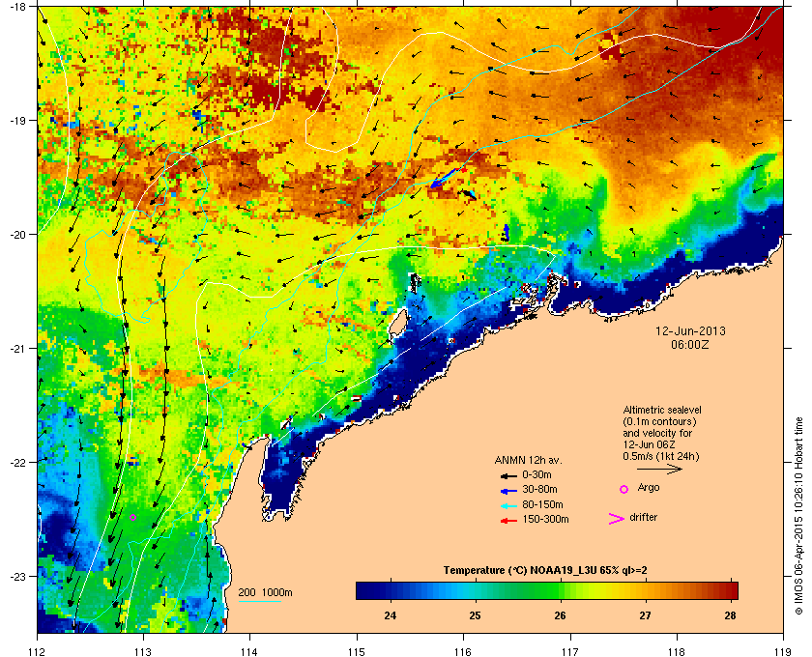Image resolution: width=812 pixels, height=657 pixels.
Task: Click the color bar tick label '24'
Action: point(390,615)
